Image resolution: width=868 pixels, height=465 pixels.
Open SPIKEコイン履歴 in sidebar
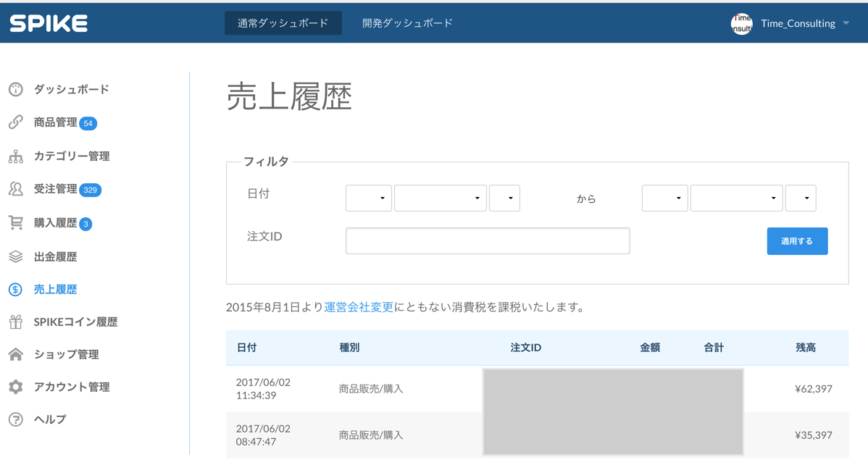point(76,322)
